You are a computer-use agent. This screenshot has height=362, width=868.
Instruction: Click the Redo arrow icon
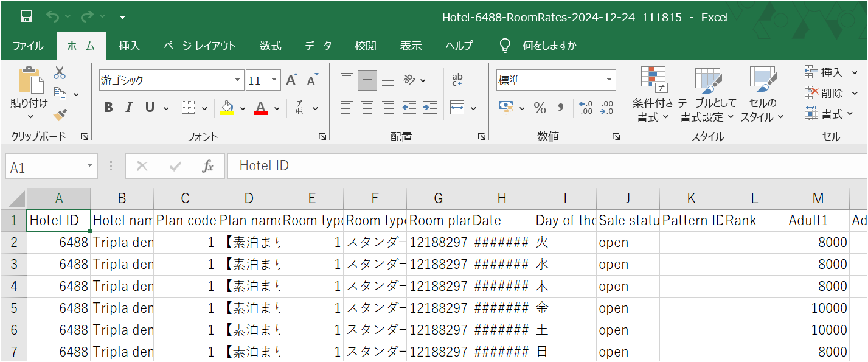(87, 16)
